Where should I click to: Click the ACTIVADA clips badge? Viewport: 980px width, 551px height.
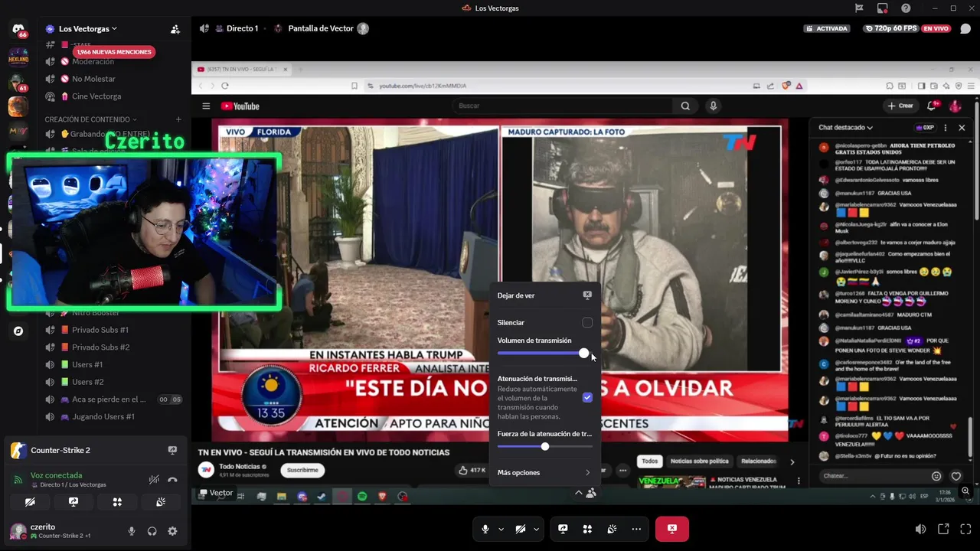[827, 28]
